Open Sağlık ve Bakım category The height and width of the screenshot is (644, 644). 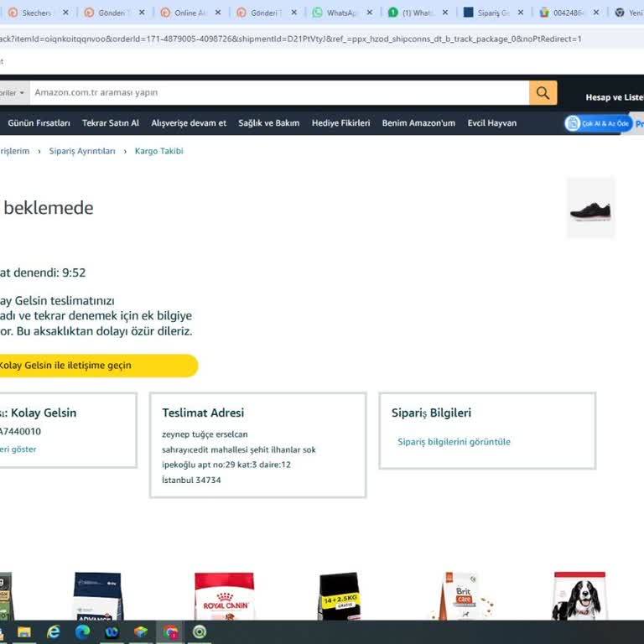pyautogui.click(x=268, y=123)
